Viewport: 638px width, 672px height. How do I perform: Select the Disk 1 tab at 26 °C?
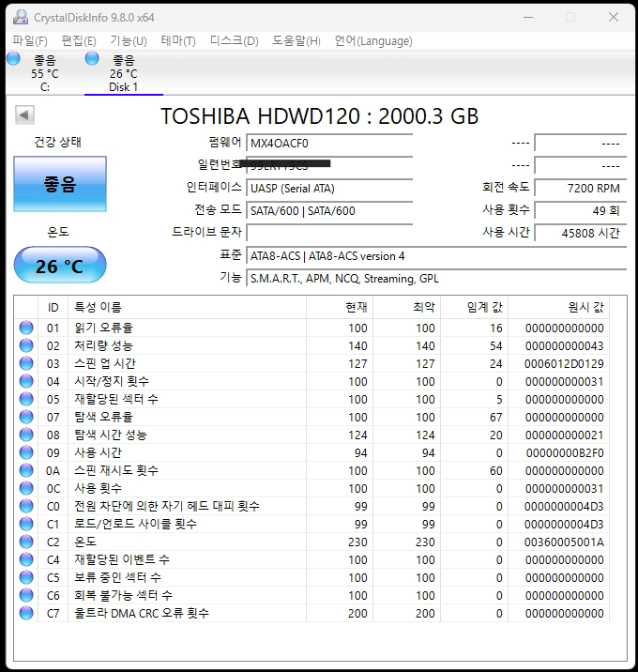pyautogui.click(x=124, y=73)
